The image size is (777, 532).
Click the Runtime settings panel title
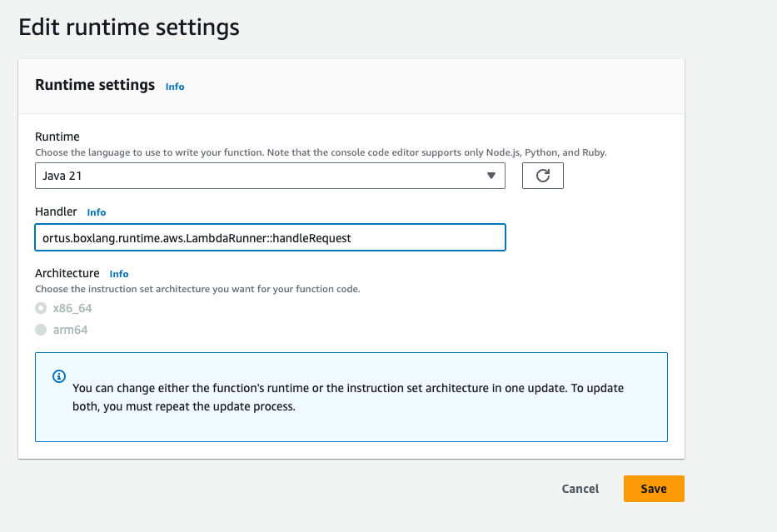point(95,85)
